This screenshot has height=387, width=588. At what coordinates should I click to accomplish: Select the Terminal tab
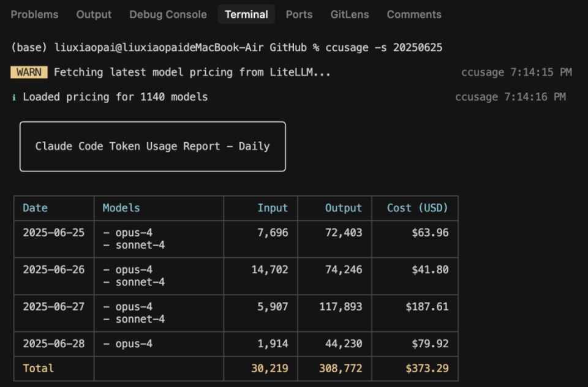pyautogui.click(x=246, y=14)
